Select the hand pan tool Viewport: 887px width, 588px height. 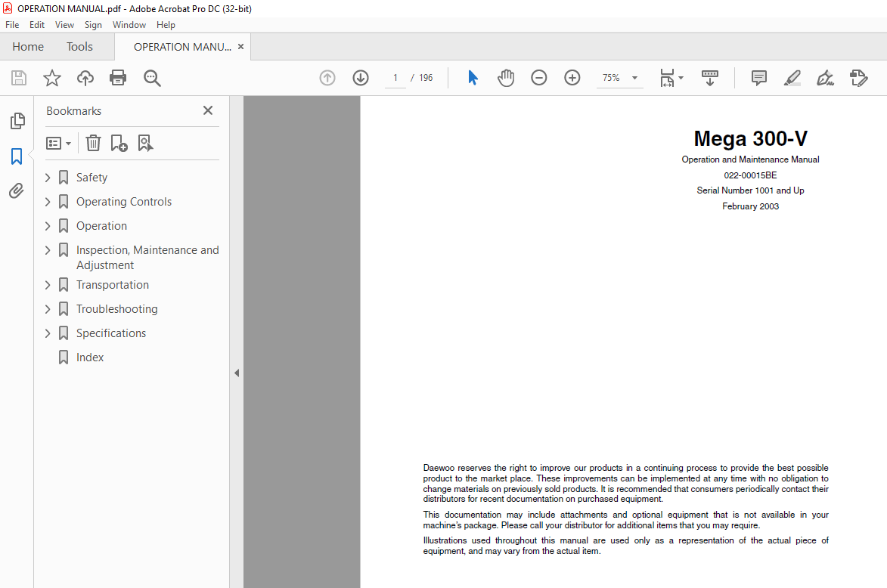[506, 77]
